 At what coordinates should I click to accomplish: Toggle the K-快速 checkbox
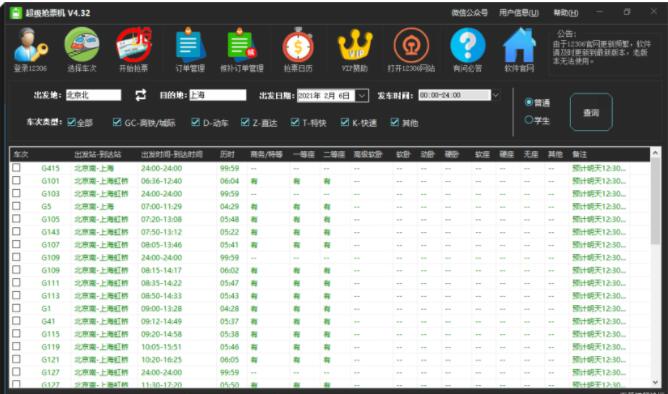pyautogui.click(x=345, y=122)
